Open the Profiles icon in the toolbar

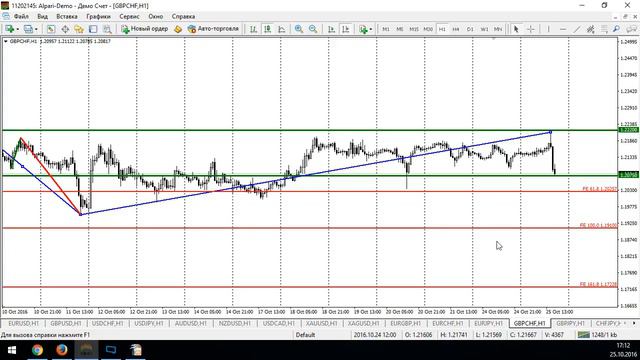tap(28, 29)
